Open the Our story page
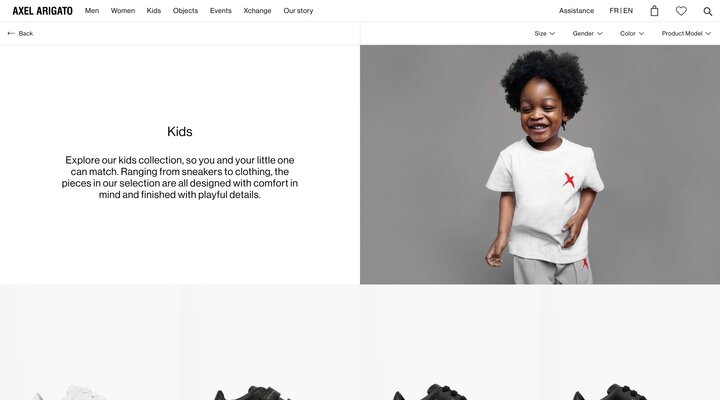Image resolution: width=720 pixels, height=400 pixels. 298,11
